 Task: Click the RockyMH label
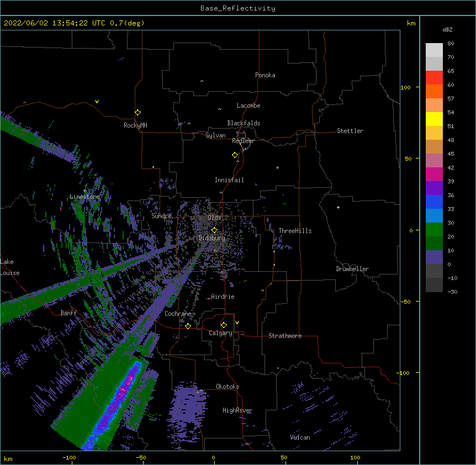pos(135,125)
